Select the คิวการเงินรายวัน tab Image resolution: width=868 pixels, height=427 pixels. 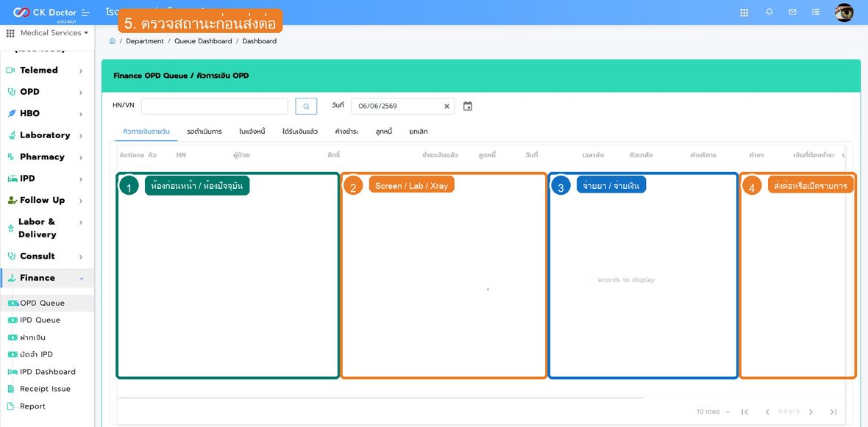pos(146,132)
